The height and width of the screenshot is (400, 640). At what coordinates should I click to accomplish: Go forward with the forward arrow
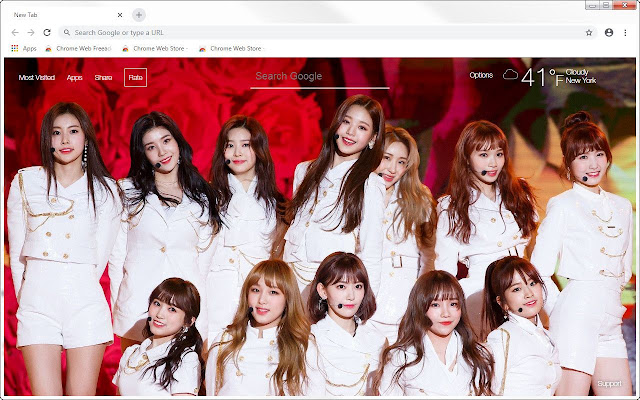(31, 33)
